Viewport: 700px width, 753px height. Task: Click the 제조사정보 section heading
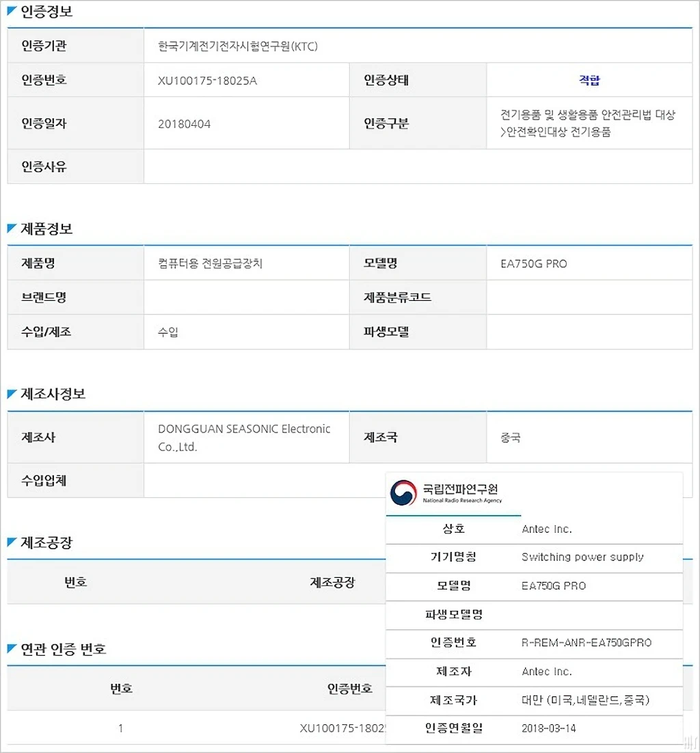click(x=53, y=394)
